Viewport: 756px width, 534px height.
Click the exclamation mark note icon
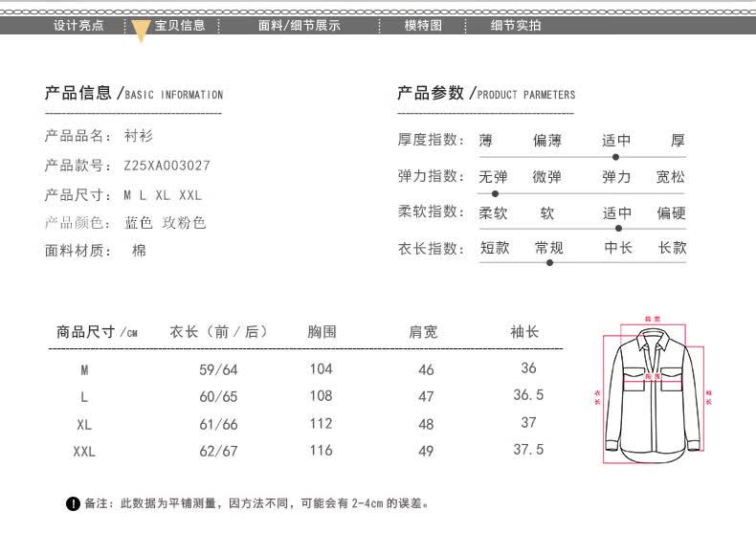point(73,503)
